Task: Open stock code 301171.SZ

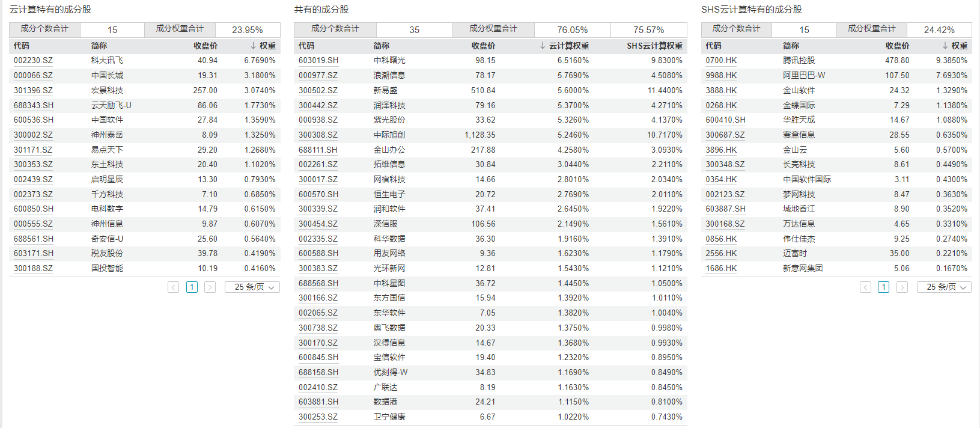Action: pyautogui.click(x=33, y=150)
